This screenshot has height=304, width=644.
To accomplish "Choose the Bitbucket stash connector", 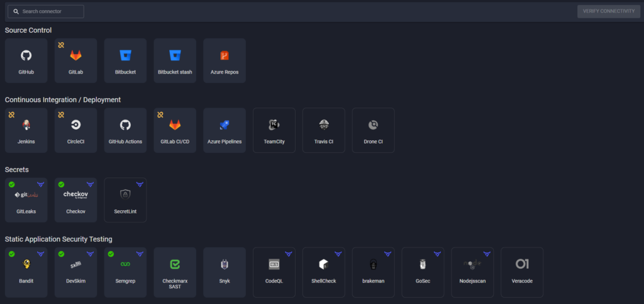I will (x=175, y=61).
